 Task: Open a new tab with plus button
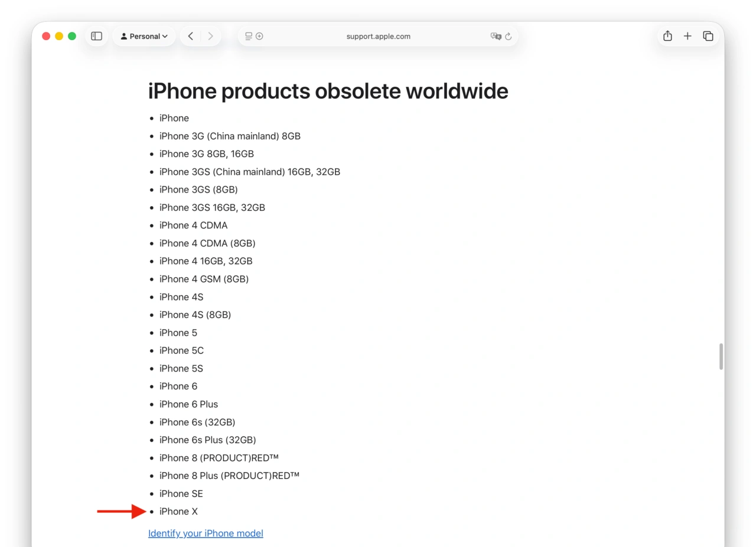(x=687, y=36)
